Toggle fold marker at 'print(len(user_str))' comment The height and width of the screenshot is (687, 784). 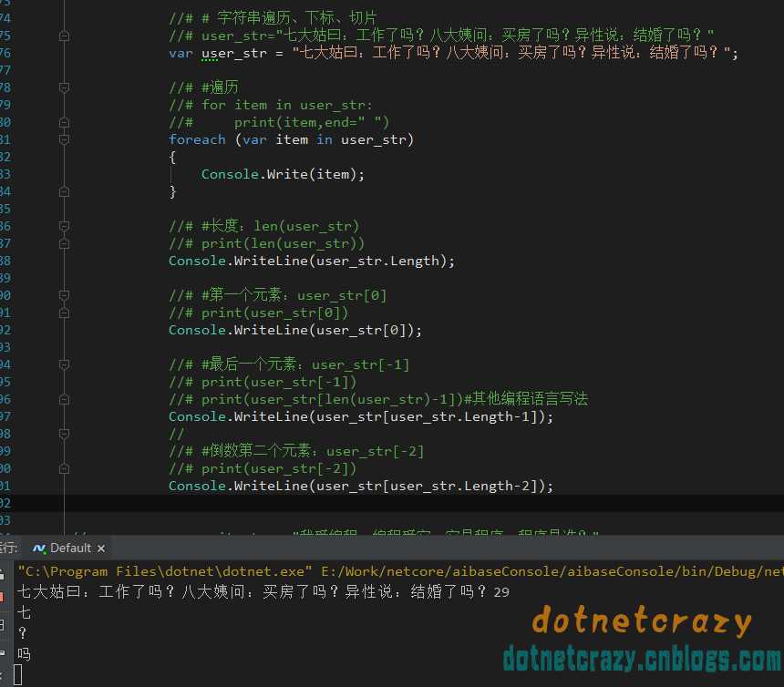tap(64, 243)
